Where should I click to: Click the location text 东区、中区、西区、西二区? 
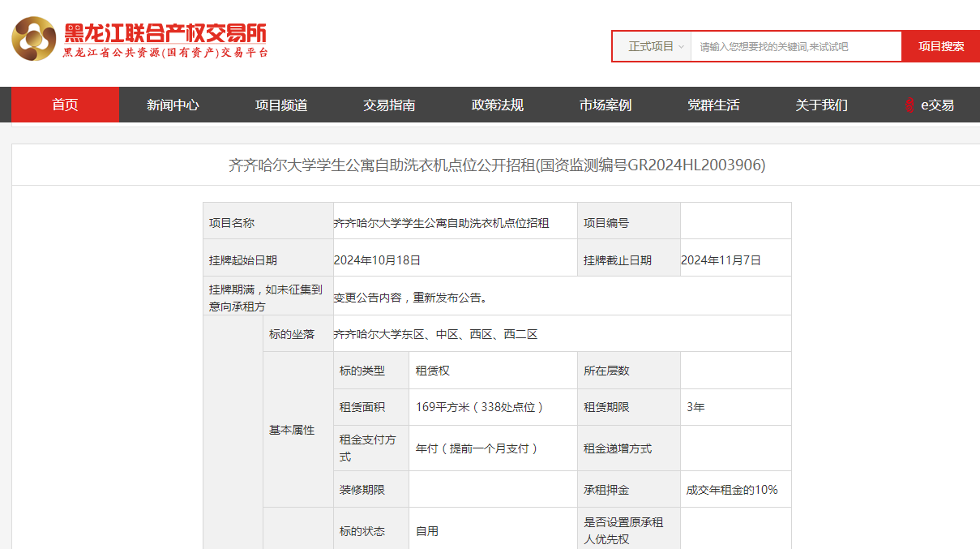(436, 334)
